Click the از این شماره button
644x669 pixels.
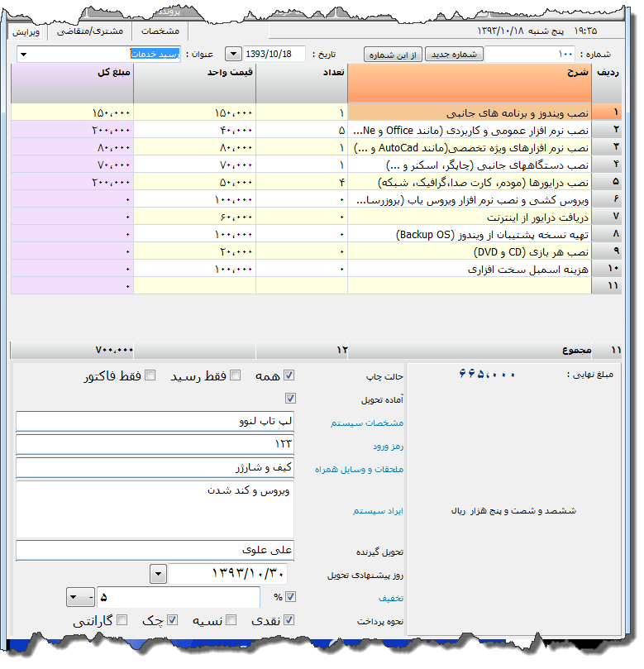393,55
